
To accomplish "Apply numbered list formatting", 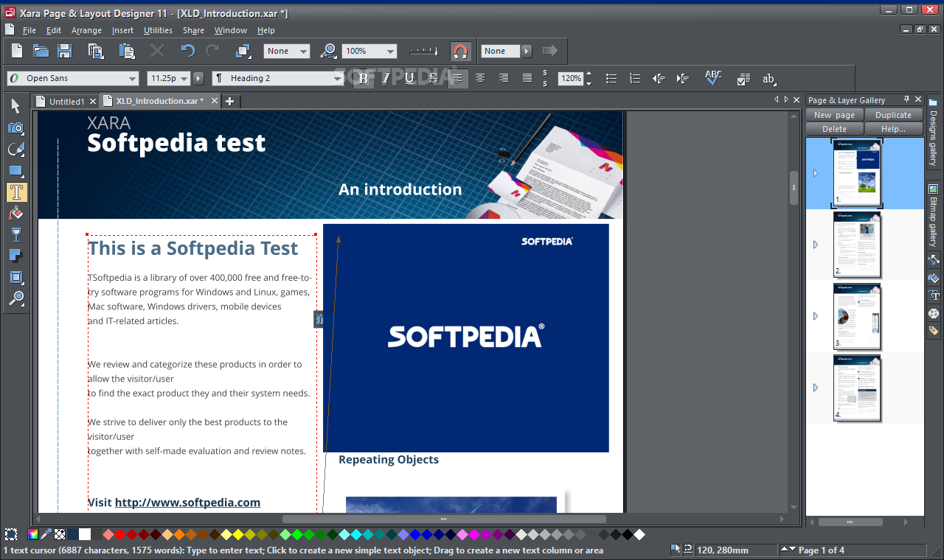I will pyautogui.click(x=635, y=78).
